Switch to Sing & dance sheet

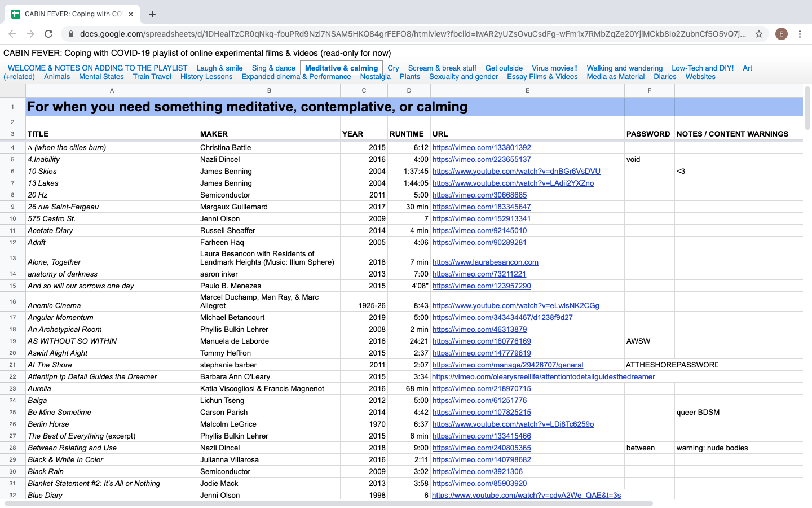pos(273,68)
